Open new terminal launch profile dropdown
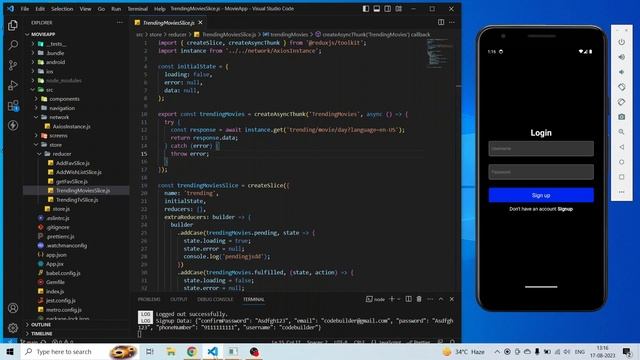 coord(399,299)
